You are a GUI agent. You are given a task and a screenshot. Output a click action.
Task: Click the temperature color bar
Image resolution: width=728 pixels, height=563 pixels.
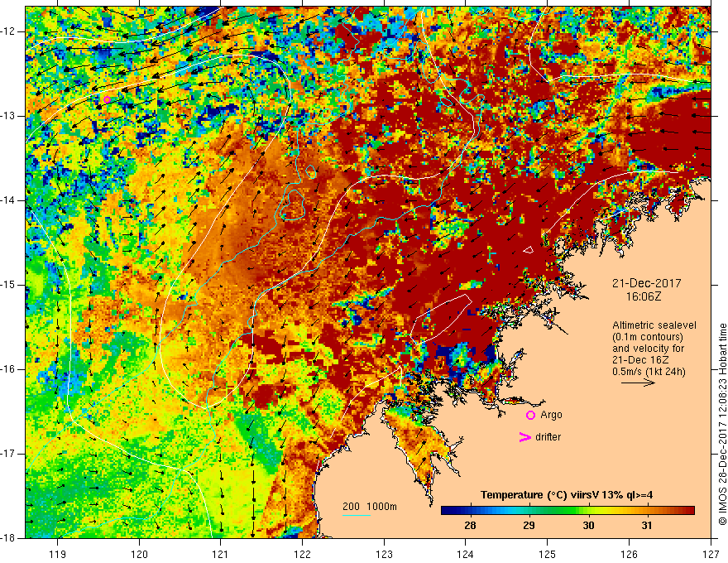(568, 511)
